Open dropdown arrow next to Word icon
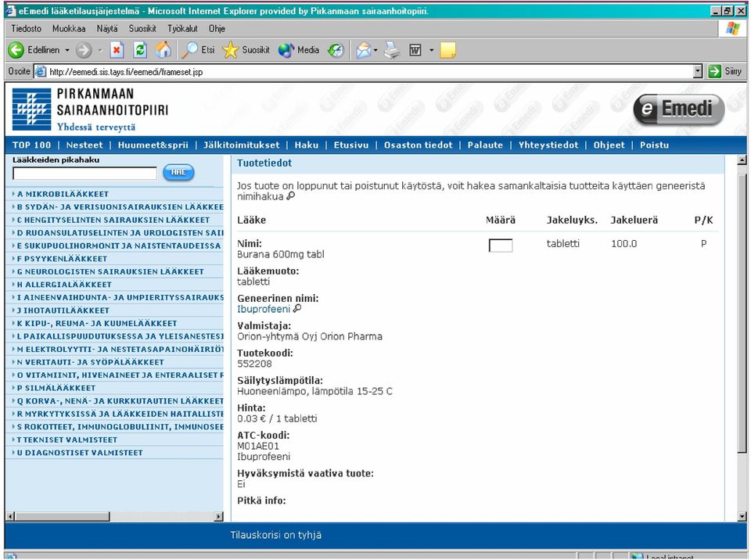Screen dimensions: 751x560 432,50
